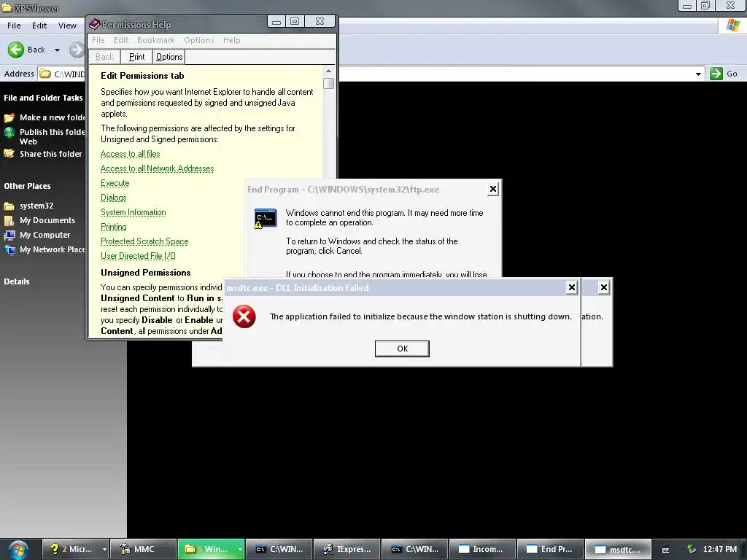Expand the Address bar dropdown arrow
This screenshot has width=747, height=560.
coord(698,74)
